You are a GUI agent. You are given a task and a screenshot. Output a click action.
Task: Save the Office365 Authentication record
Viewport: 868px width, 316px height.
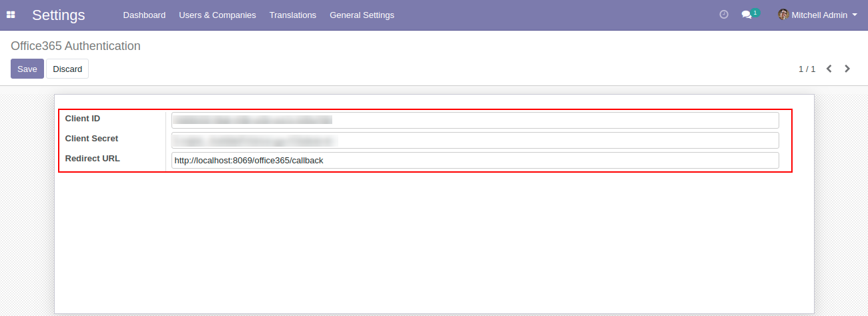click(27, 69)
